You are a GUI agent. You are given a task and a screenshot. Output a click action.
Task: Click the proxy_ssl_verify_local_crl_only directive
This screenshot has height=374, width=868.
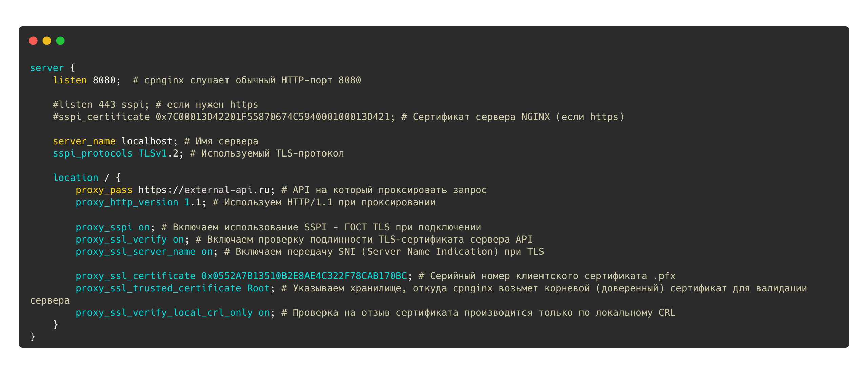click(164, 313)
